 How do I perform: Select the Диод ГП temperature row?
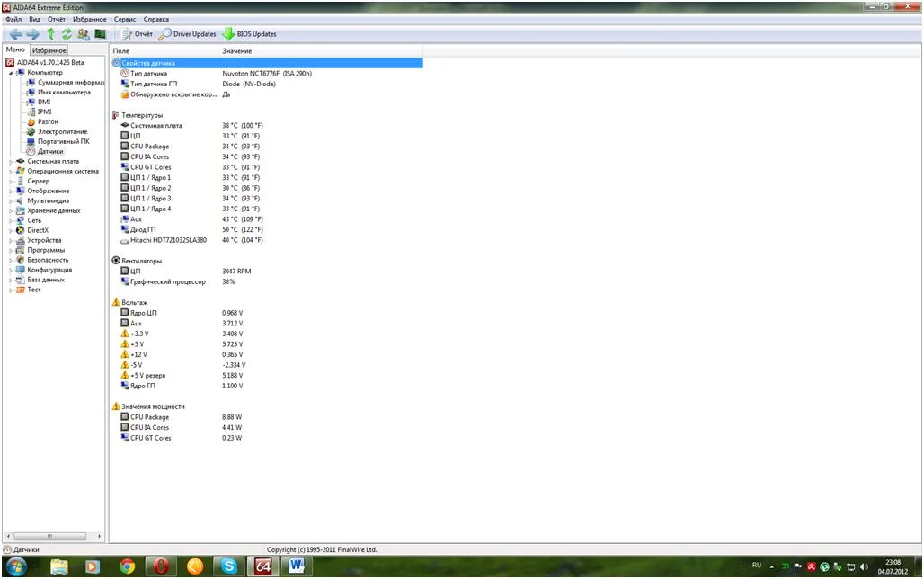coord(267,229)
